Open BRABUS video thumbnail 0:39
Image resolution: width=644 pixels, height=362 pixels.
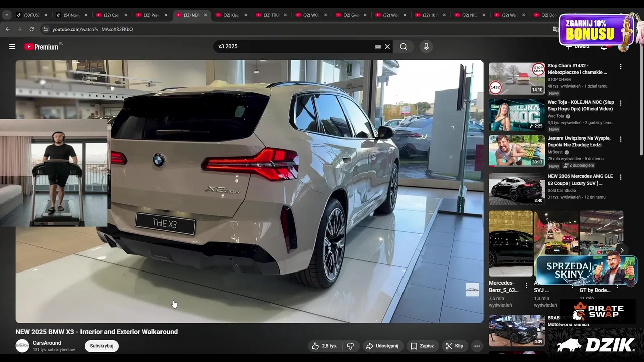point(517,331)
